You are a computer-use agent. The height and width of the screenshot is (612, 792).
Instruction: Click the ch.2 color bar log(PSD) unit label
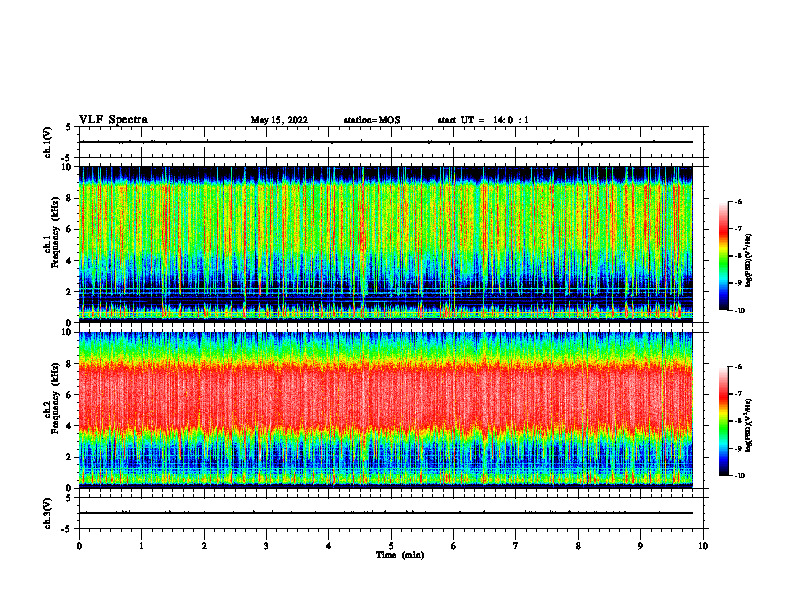[749, 425]
